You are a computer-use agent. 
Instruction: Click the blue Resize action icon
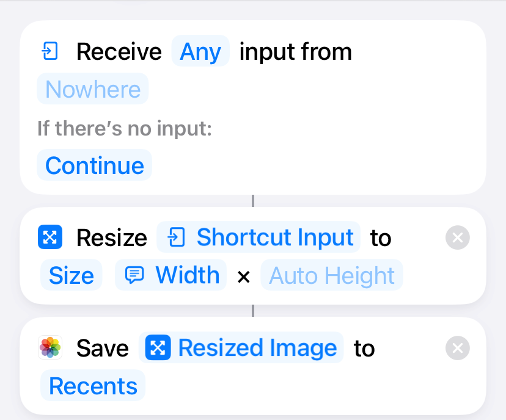click(x=50, y=237)
